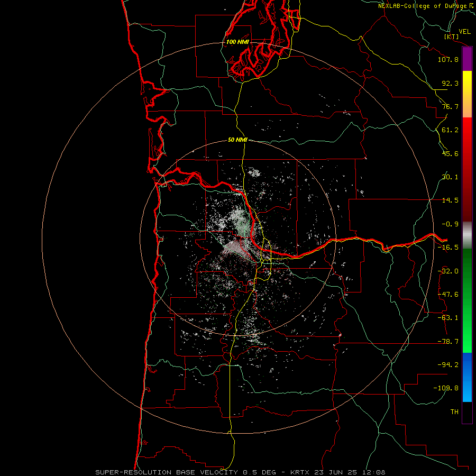Click the green segment of the color bar
The width and height of the screenshot is (476, 476).
coord(467,300)
